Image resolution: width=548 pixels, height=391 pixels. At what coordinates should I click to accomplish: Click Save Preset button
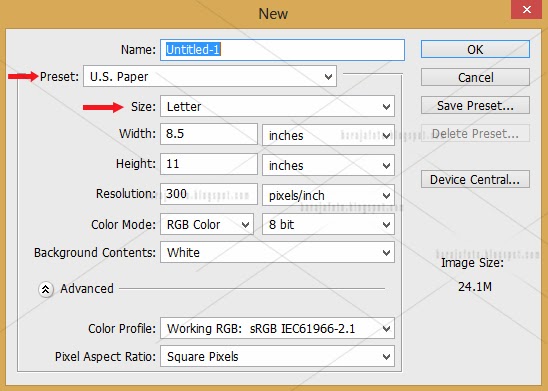[475, 105]
